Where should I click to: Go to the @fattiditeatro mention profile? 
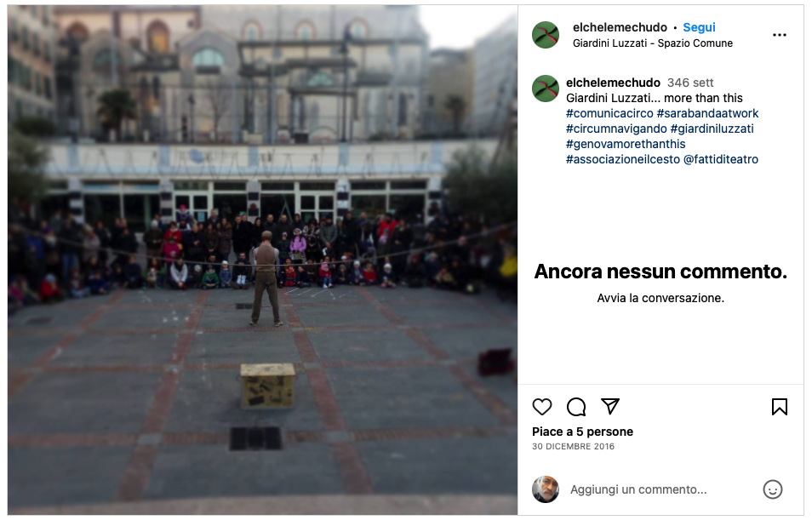pyautogui.click(x=721, y=159)
